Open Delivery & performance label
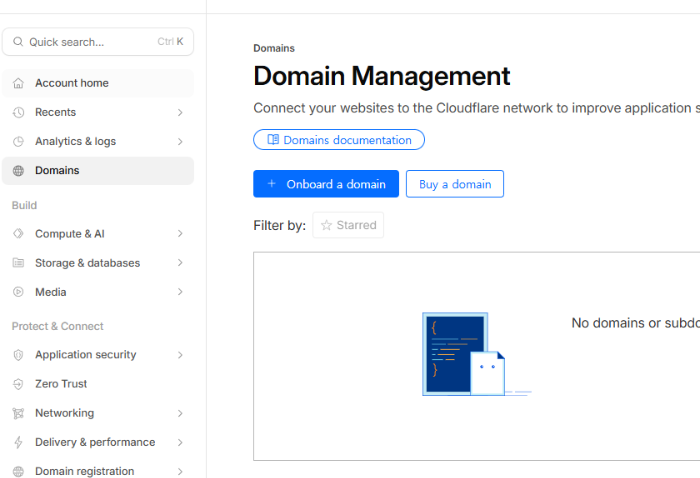The height and width of the screenshot is (478, 700). click(x=95, y=442)
